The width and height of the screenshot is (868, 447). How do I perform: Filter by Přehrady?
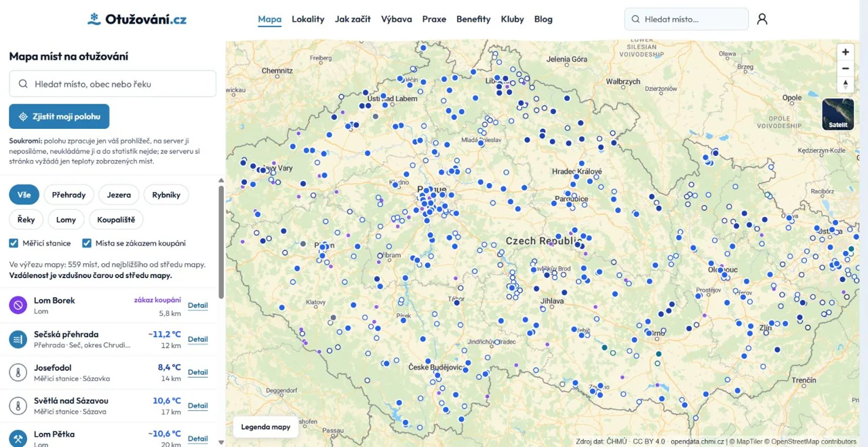pos(68,195)
